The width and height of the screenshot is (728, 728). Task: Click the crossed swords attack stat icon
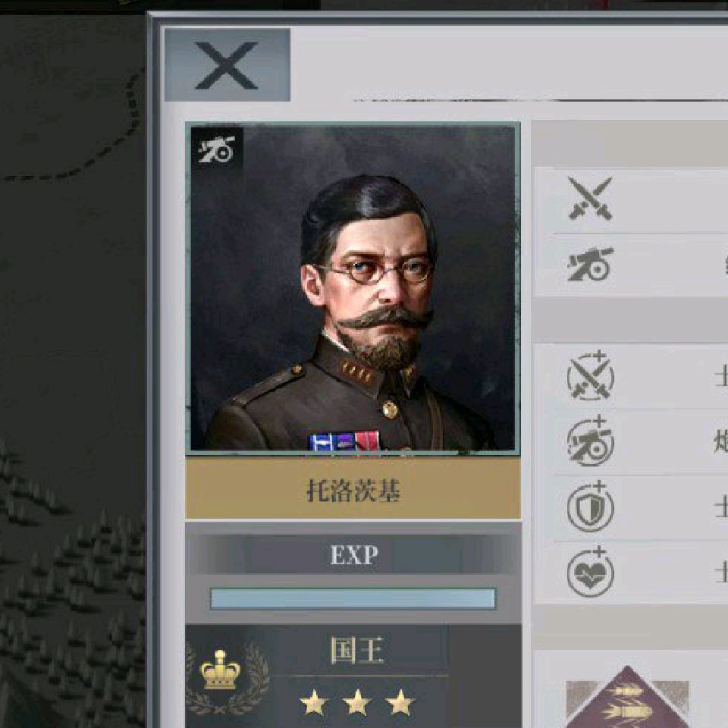click(590, 199)
